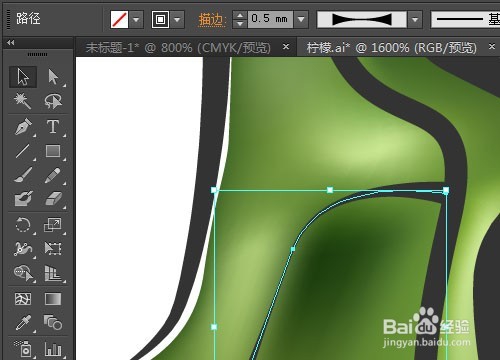Click the top-middle bounding box handle
This screenshot has height=360, width=500.
pyautogui.click(x=330, y=190)
